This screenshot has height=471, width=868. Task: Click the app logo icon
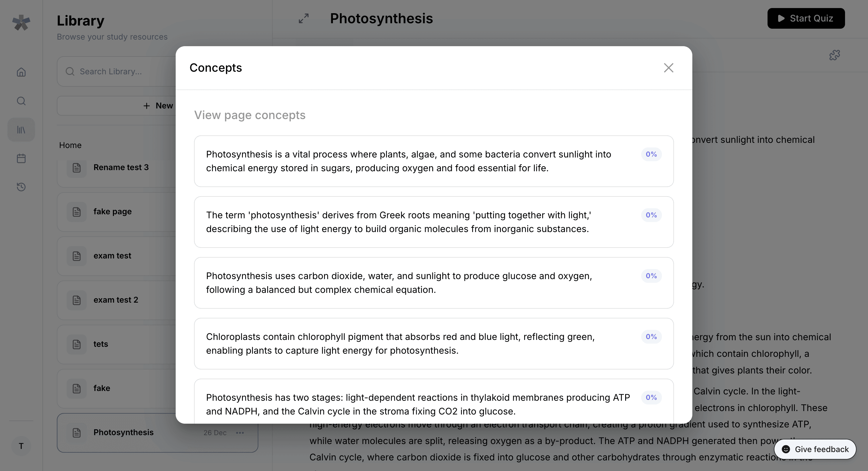pos(21,22)
